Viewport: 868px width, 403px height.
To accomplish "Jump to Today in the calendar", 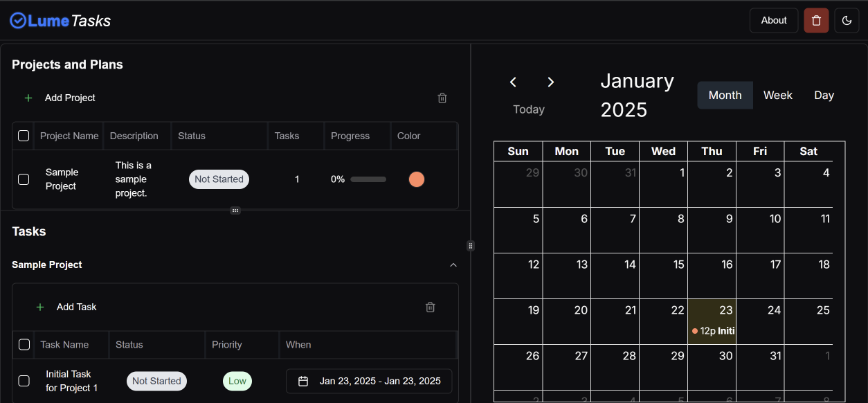I will (529, 109).
